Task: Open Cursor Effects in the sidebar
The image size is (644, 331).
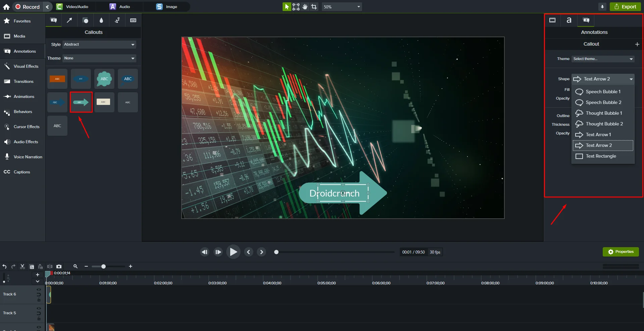Action: [x=22, y=127]
